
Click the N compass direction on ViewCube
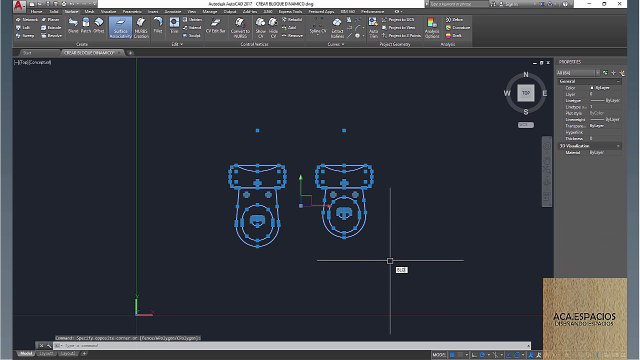[x=526, y=74]
